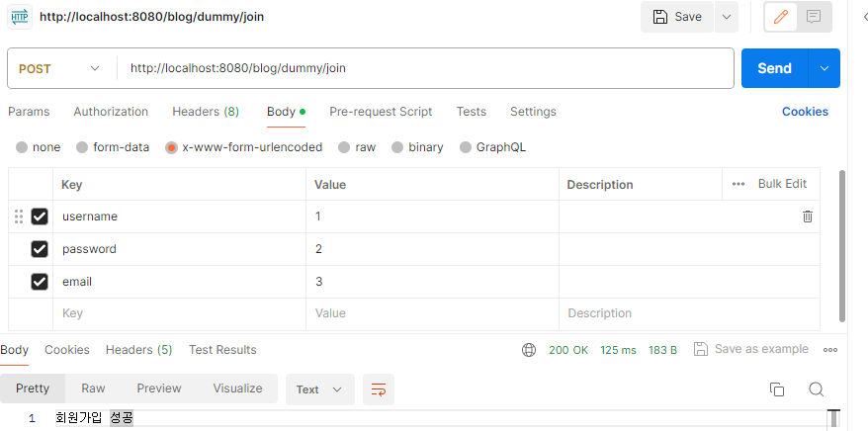Search the response with magnifier icon
The image size is (868, 431).
coord(816,389)
